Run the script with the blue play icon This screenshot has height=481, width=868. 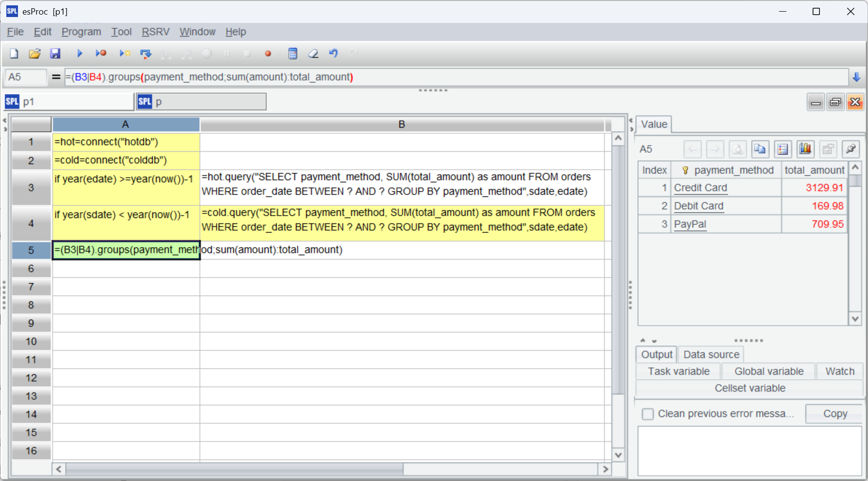[80, 53]
